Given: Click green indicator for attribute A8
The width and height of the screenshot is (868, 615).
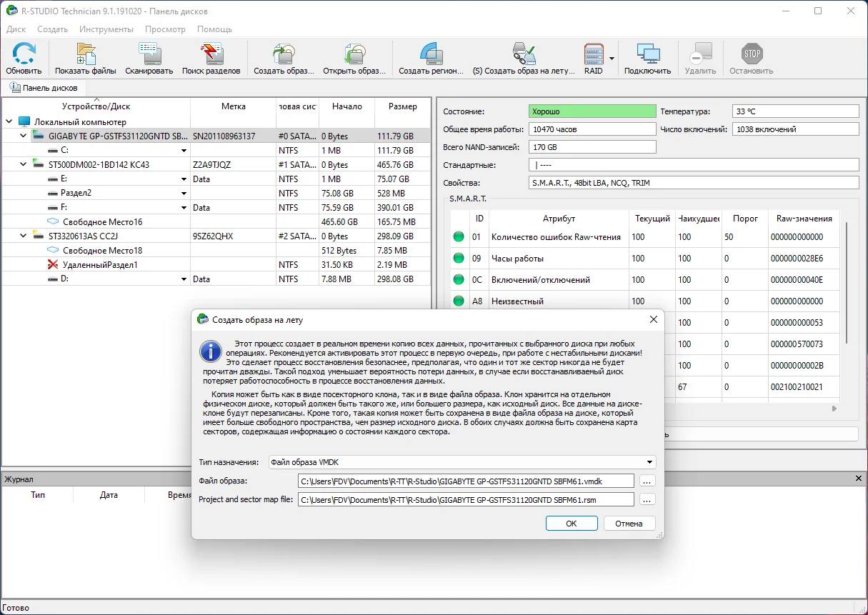Looking at the screenshot, I should [x=459, y=301].
